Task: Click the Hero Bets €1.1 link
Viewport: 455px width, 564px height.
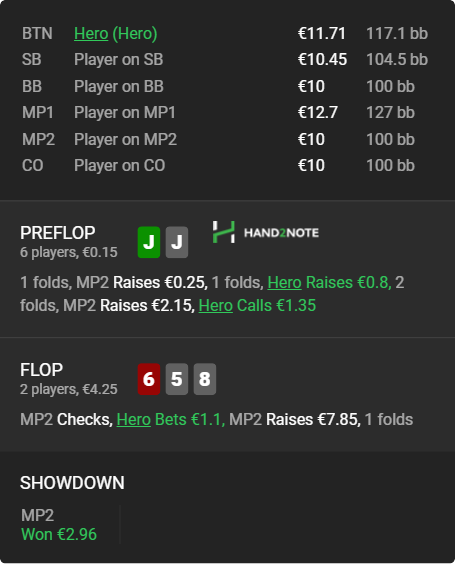Action: point(170,419)
